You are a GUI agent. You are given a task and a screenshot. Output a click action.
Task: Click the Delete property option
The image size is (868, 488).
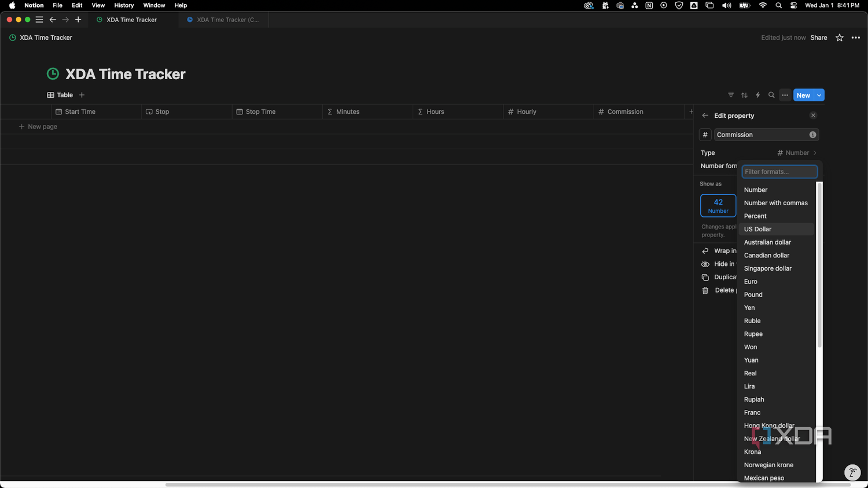(x=718, y=290)
